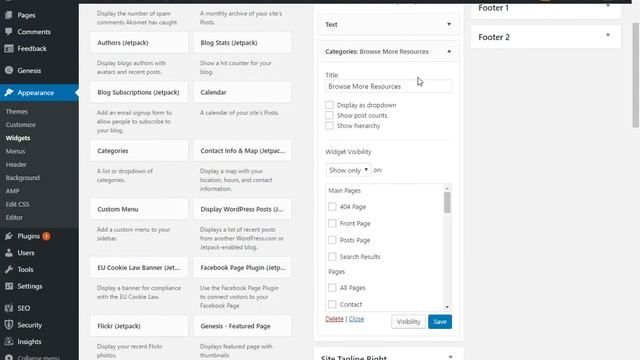Click the Plugins update count badge

click(46, 236)
